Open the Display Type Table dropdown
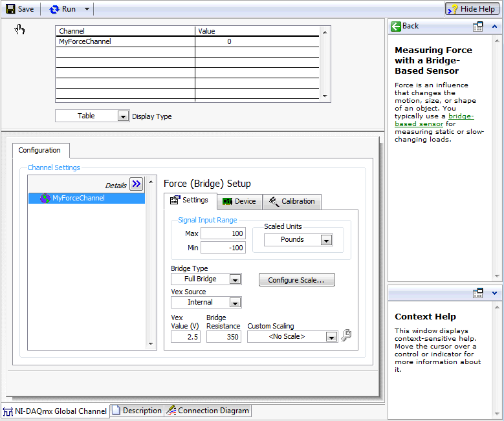 point(123,116)
